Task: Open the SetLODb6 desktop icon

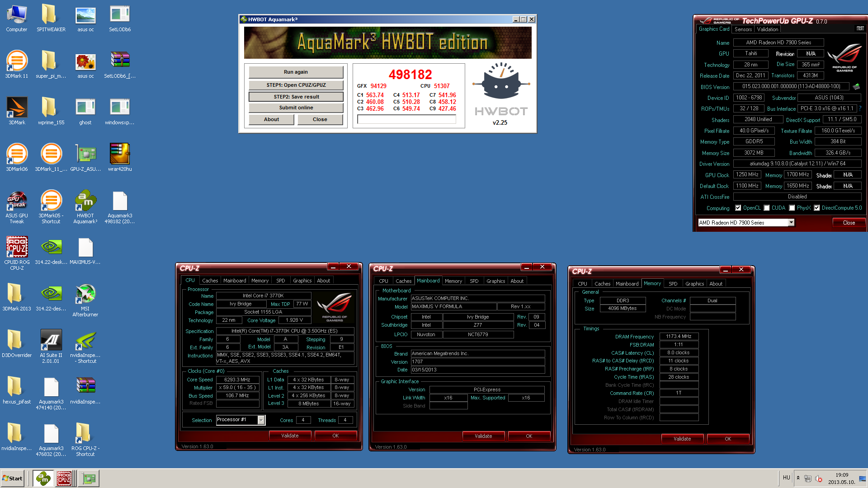Action: pyautogui.click(x=120, y=18)
